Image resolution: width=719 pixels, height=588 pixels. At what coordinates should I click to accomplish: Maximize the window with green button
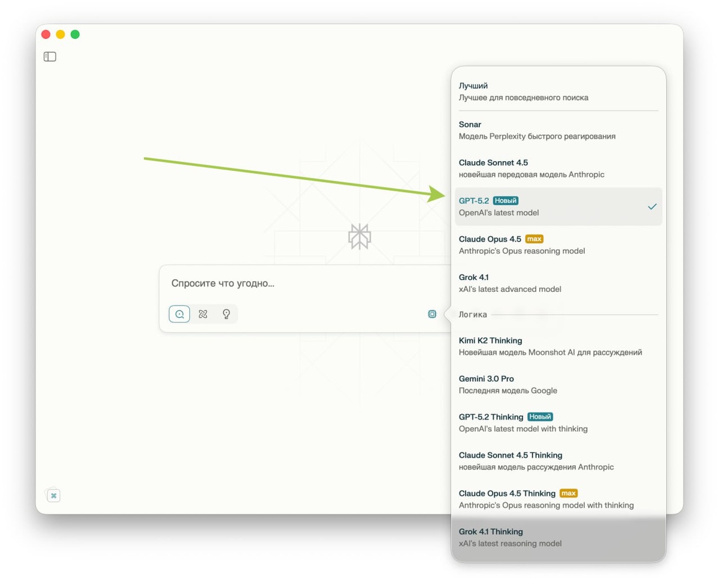(x=75, y=34)
